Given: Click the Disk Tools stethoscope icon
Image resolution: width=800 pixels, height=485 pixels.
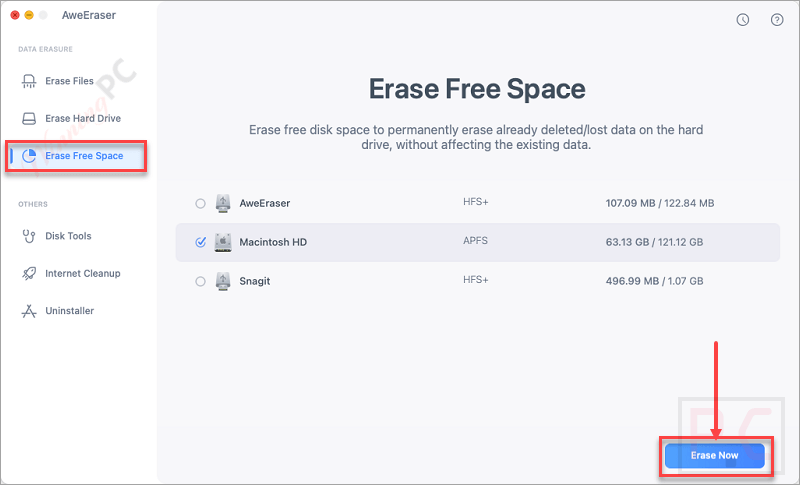Looking at the screenshot, I should pos(29,236).
